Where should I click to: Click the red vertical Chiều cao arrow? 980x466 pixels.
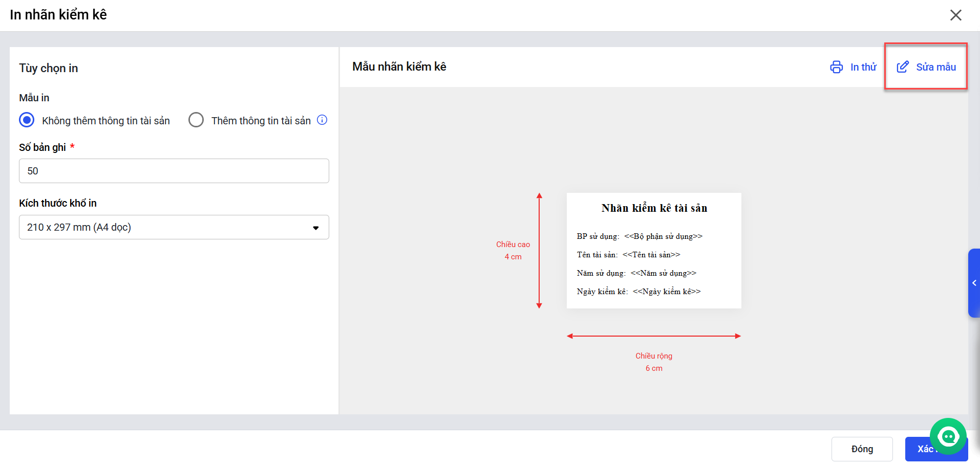[539, 251]
